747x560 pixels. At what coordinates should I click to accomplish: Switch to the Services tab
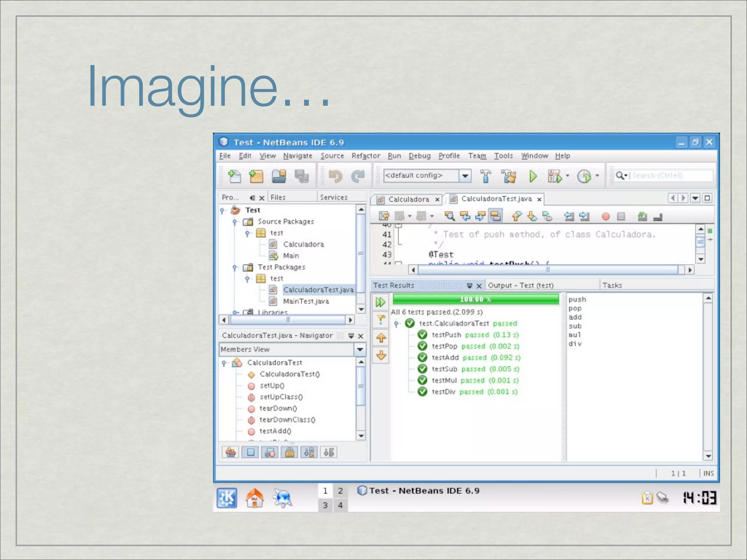click(342, 197)
